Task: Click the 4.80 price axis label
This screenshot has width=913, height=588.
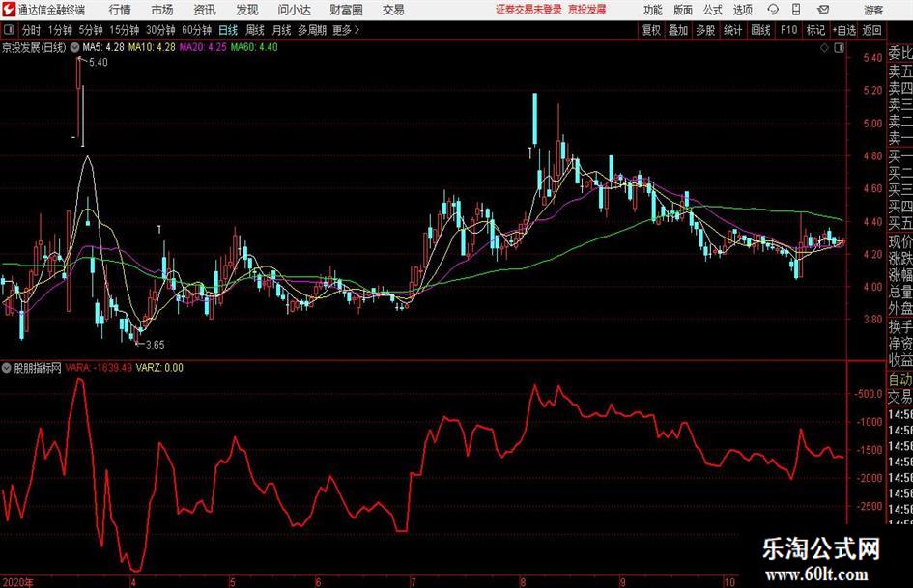Action: [x=872, y=156]
